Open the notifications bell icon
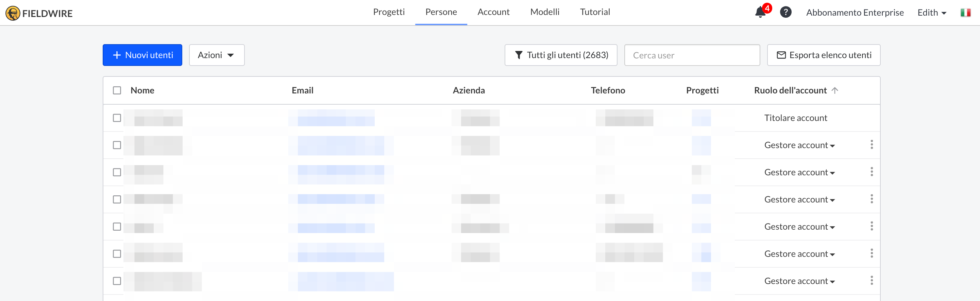This screenshot has height=301, width=980. (x=760, y=12)
